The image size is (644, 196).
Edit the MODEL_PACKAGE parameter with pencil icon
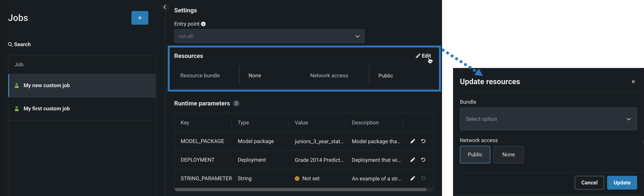(413, 141)
